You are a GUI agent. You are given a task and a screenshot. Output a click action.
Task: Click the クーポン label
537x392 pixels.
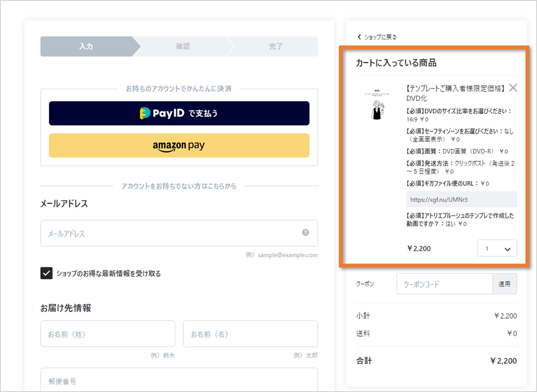point(365,284)
